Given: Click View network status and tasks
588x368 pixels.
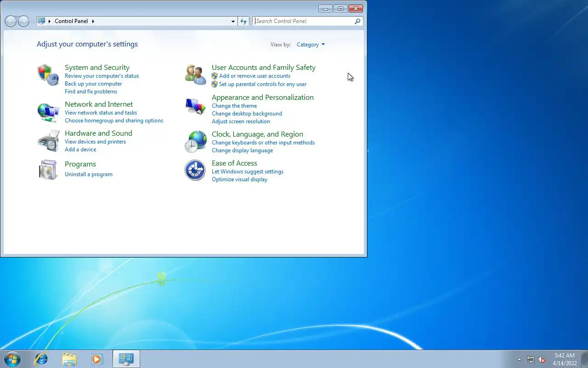Looking at the screenshot, I should [x=101, y=113].
